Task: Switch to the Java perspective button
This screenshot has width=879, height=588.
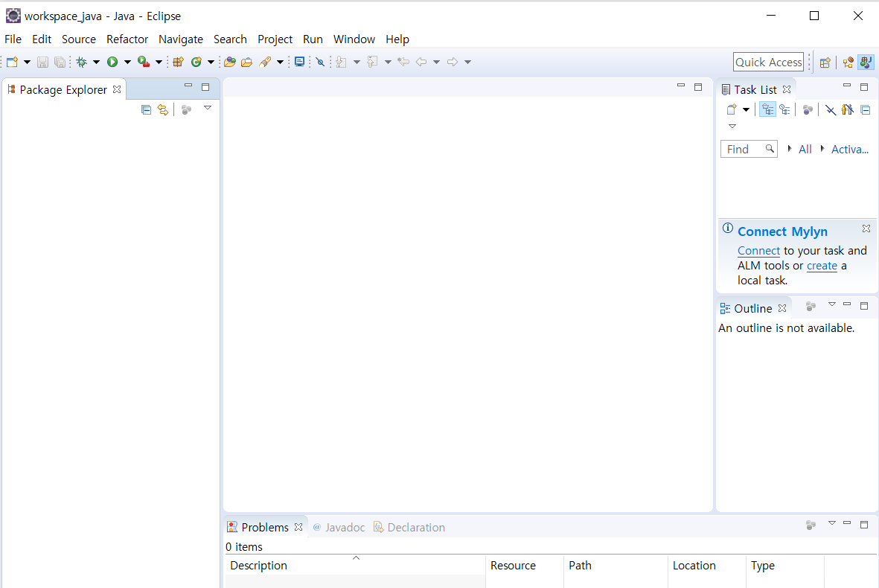Action: [x=866, y=63]
